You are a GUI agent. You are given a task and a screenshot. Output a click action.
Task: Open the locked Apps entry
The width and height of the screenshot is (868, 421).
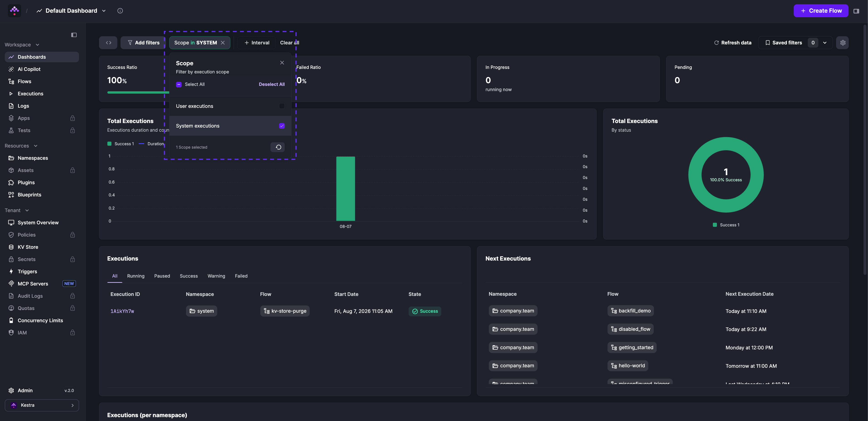click(x=42, y=118)
